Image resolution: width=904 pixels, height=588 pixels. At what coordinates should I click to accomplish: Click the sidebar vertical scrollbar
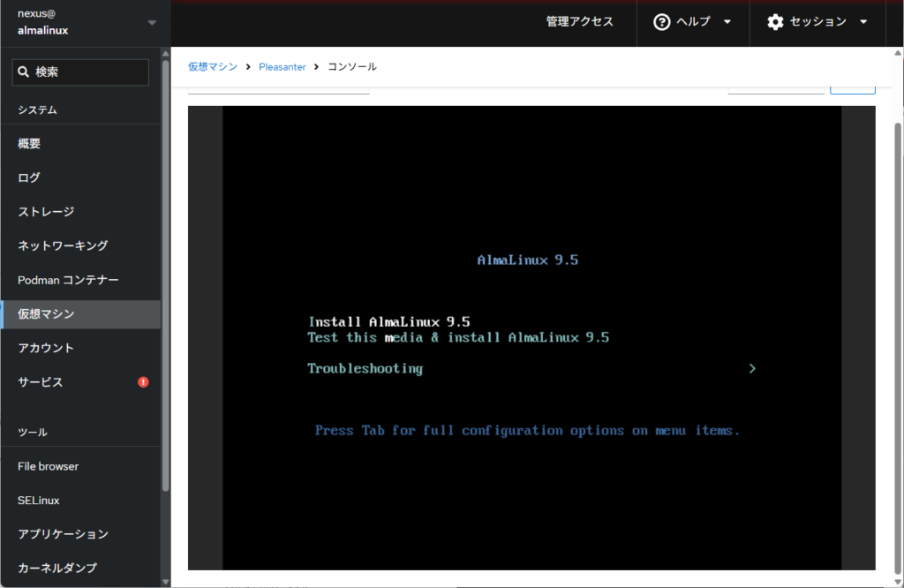(165, 265)
